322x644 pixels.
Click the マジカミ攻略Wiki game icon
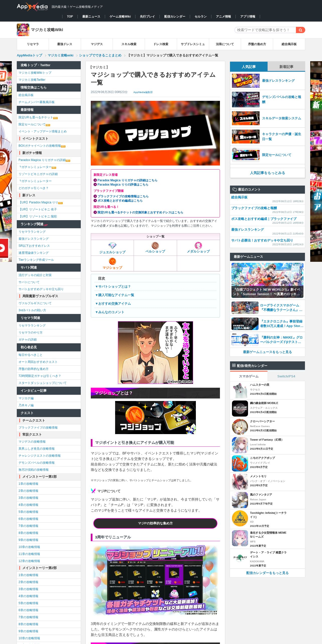pyautogui.click(x=23, y=30)
